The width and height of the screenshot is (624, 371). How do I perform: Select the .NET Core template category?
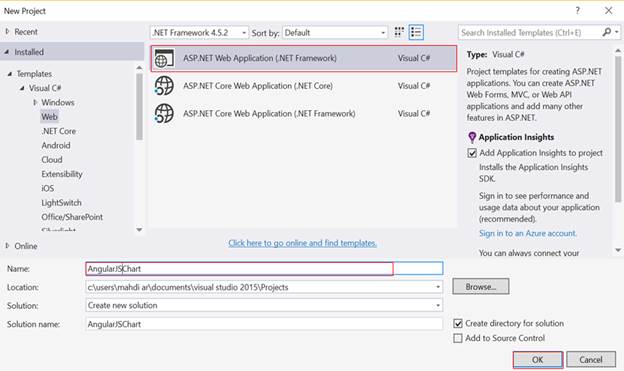tap(58, 131)
